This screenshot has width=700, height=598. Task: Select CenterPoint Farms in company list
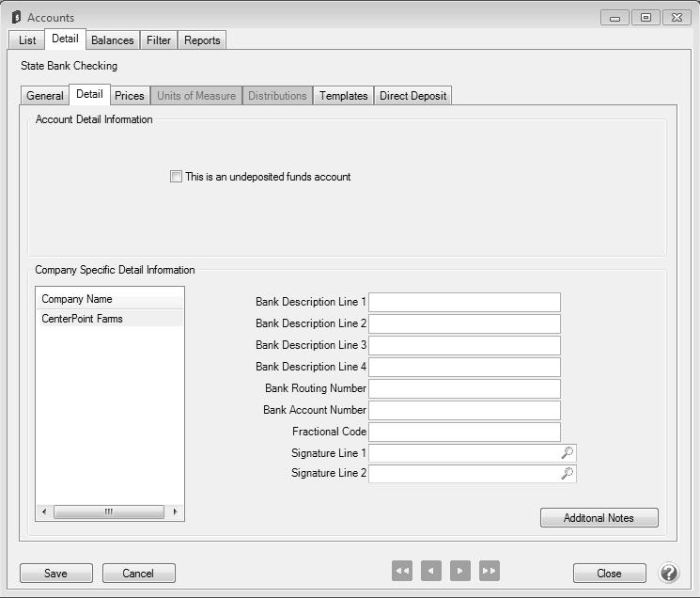click(83, 319)
